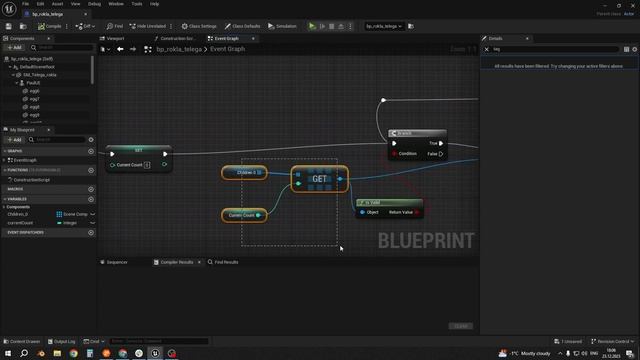Click plus icon on GRAPHS section

[91, 151]
